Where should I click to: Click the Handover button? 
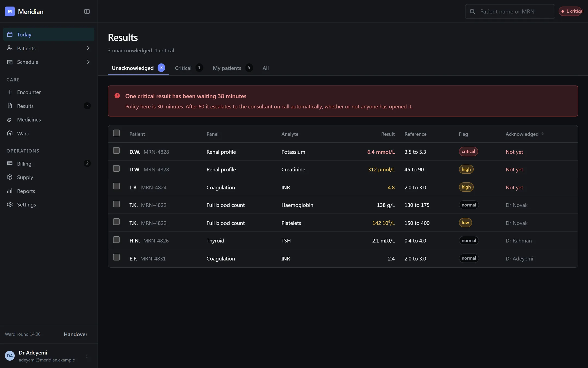coord(76,334)
